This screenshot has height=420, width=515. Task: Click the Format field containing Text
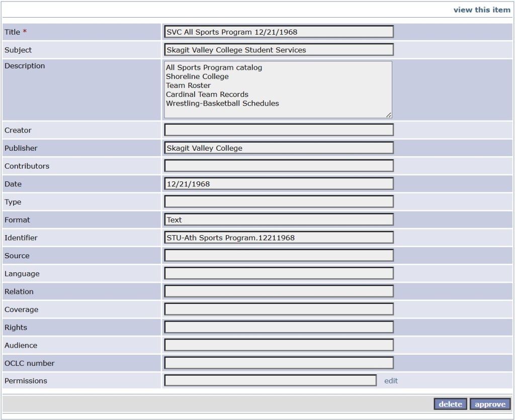(278, 220)
